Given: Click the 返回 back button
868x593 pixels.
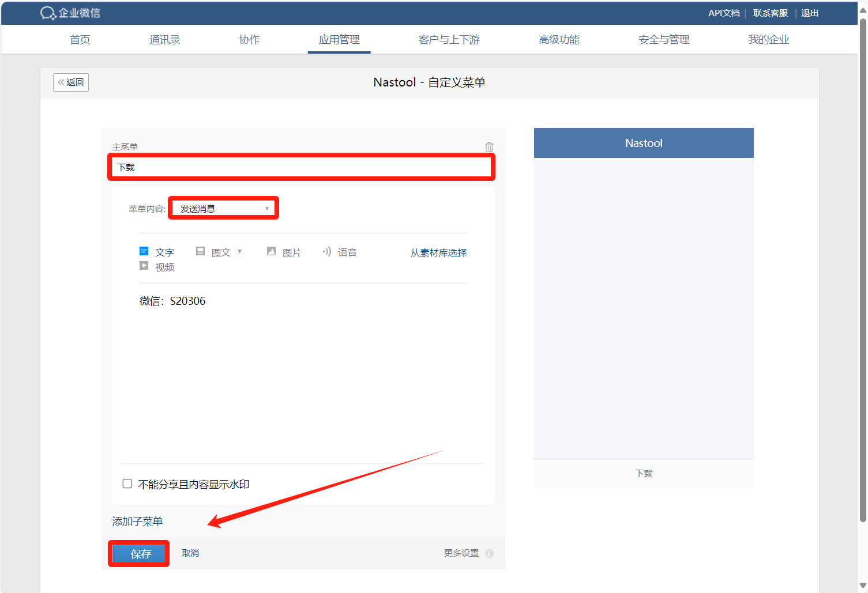Looking at the screenshot, I should coord(71,82).
